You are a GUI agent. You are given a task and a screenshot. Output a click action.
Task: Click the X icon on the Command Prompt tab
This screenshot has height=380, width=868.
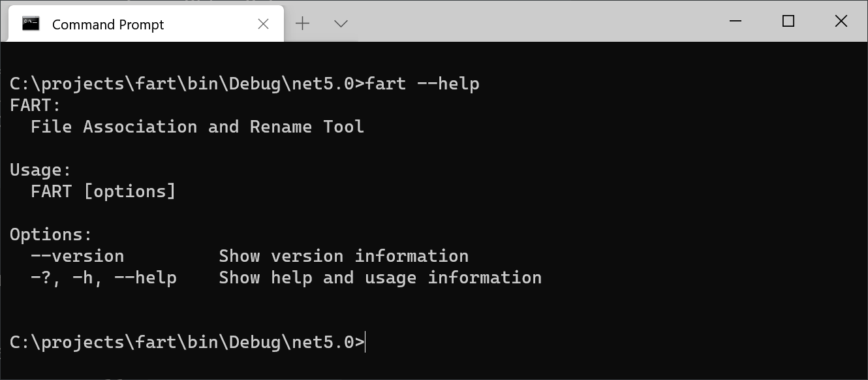coord(263,24)
